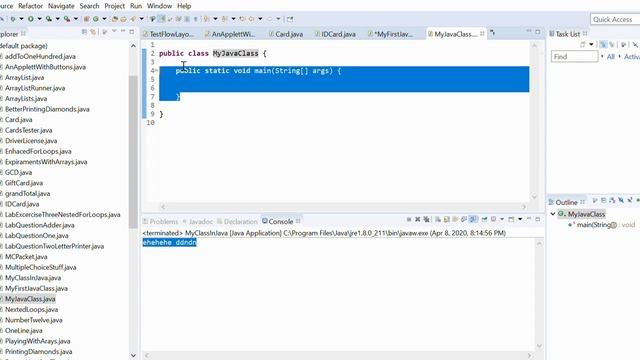Click Collapse All icon in Package Explorer

click(84, 32)
